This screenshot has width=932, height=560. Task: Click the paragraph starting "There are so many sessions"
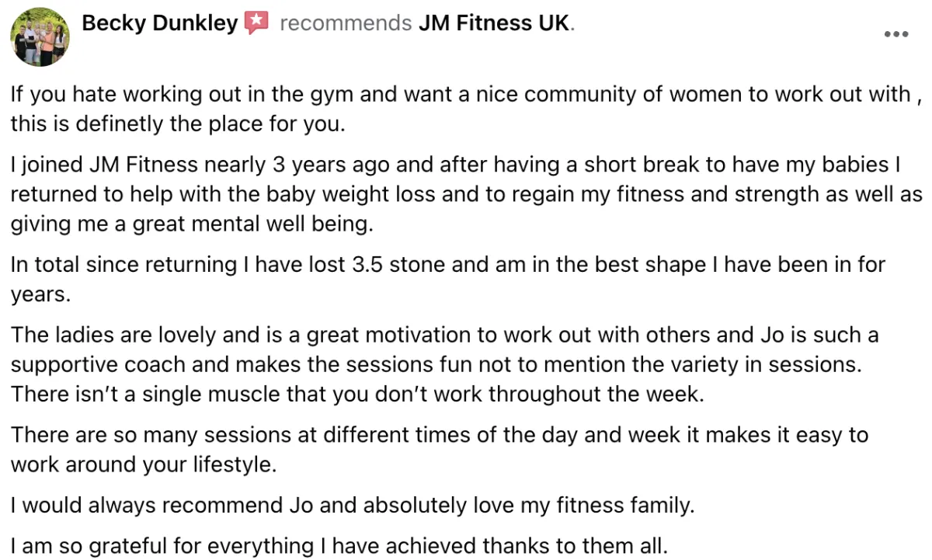click(x=439, y=450)
